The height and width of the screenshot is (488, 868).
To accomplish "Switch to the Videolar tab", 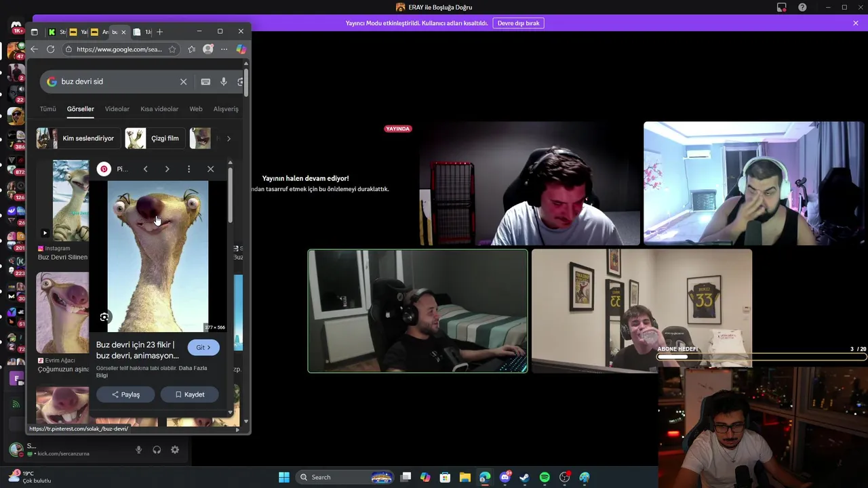I will tap(117, 108).
